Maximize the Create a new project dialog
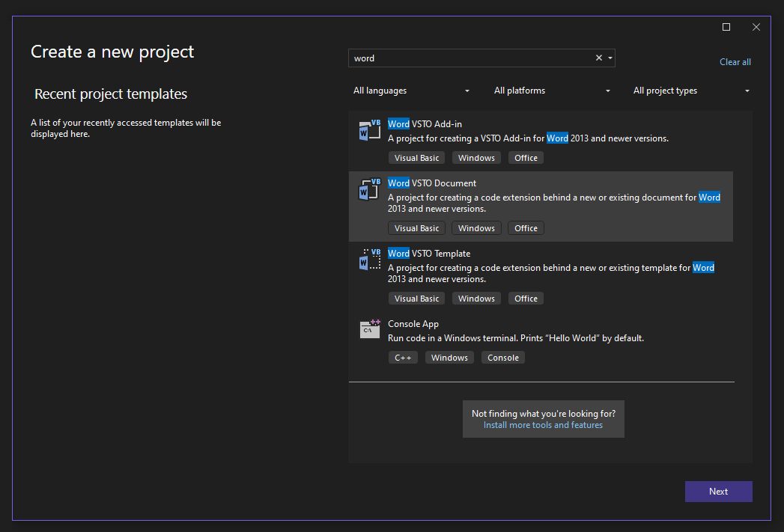Screen dimensions: 784x532 coord(726,27)
